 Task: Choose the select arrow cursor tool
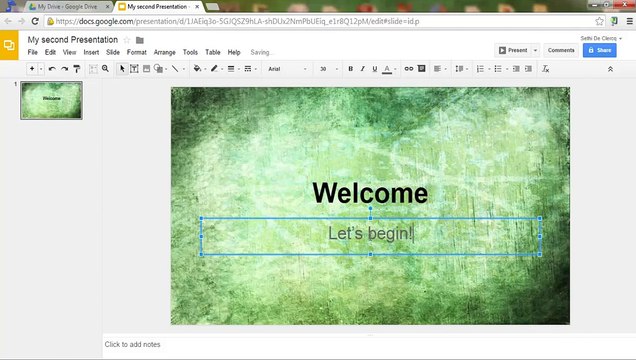point(122,69)
